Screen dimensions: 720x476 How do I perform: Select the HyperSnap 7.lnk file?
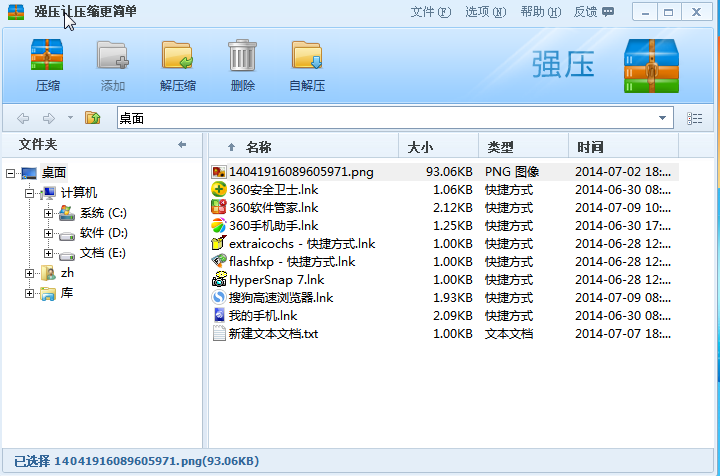point(276,280)
